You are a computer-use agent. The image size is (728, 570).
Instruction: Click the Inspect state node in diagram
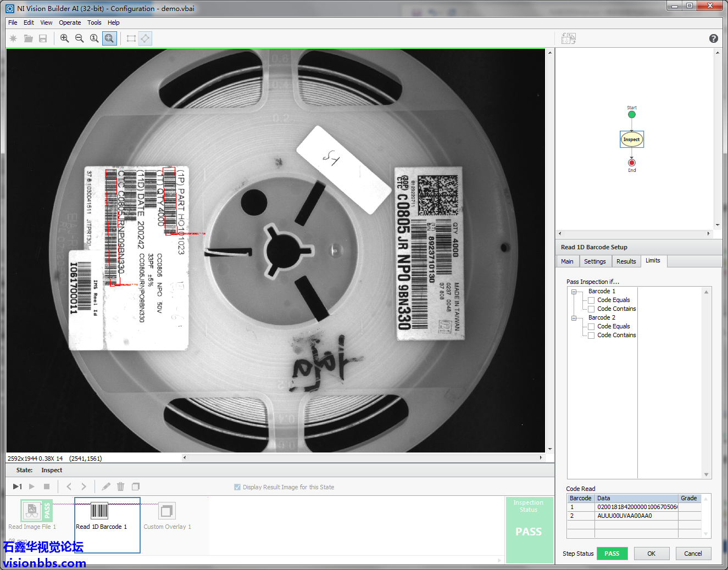pyautogui.click(x=631, y=139)
